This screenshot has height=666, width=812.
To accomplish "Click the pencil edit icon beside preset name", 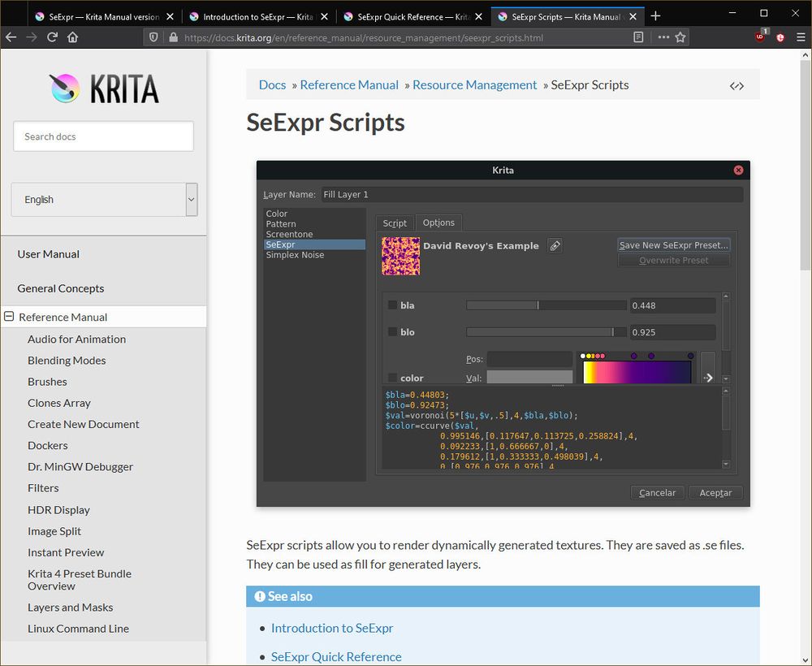I will (555, 245).
